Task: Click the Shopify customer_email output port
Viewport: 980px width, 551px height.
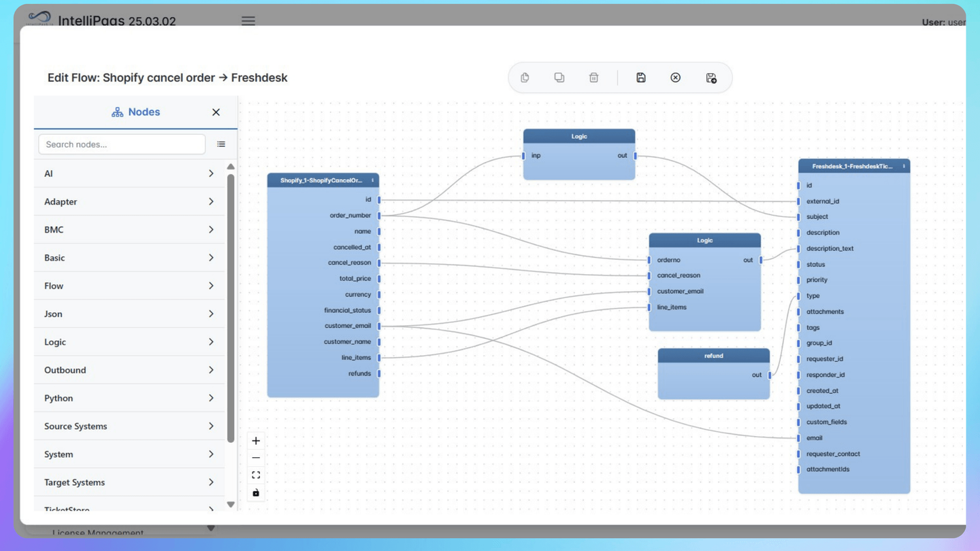Action: click(x=379, y=326)
